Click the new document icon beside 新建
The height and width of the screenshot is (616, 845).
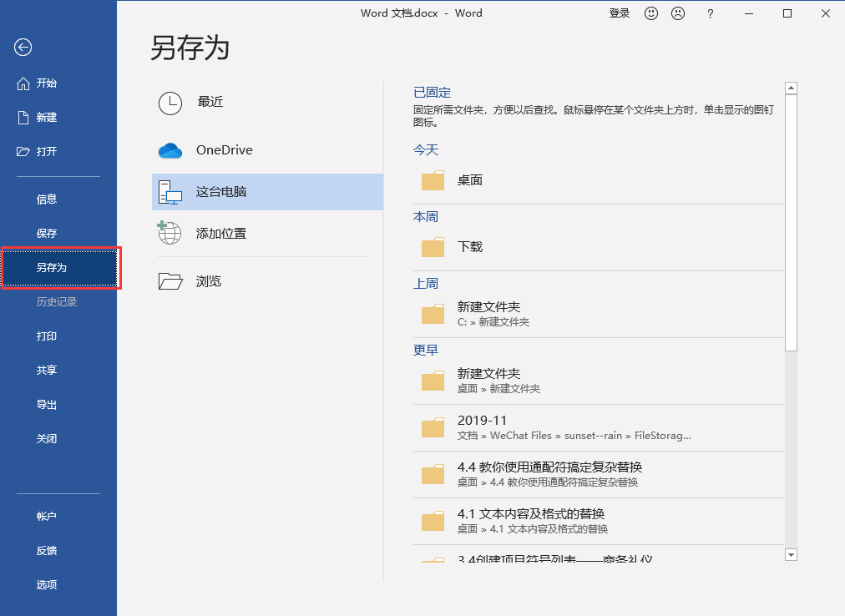pos(23,118)
